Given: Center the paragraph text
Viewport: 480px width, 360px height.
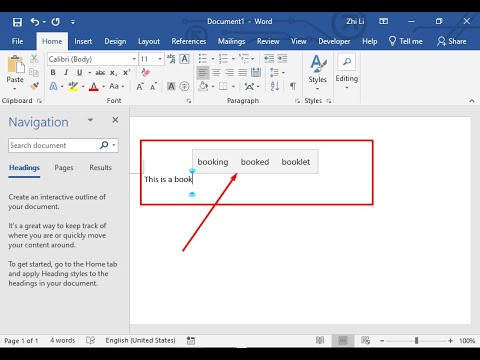Looking at the screenshot, I should [216, 72].
